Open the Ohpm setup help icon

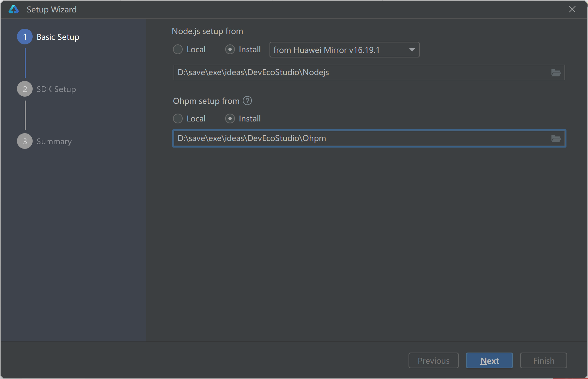(x=247, y=101)
